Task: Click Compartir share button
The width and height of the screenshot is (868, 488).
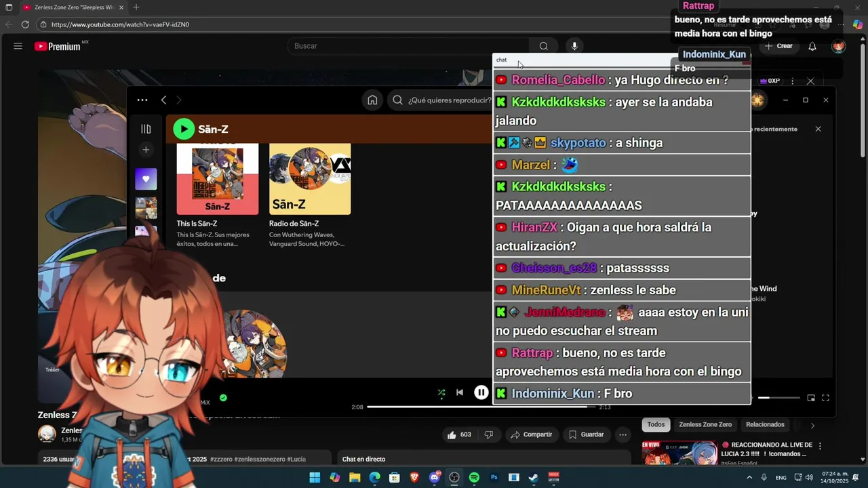Action: tap(531, 434)
